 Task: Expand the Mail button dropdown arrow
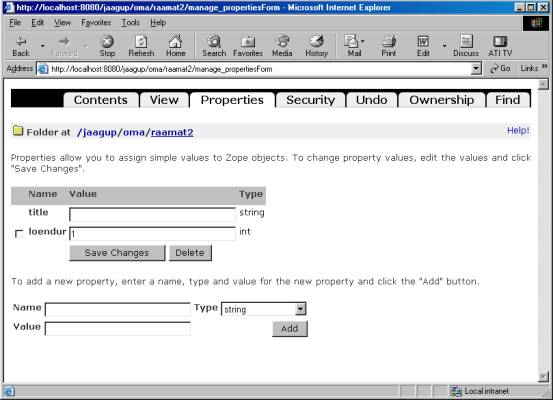click(363, 42)
